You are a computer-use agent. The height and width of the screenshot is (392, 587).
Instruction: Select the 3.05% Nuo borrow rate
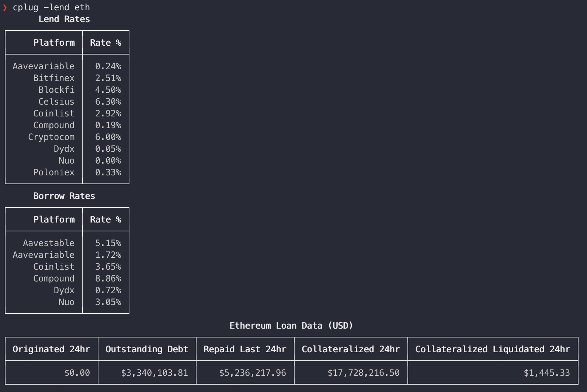tap(108, 302)
